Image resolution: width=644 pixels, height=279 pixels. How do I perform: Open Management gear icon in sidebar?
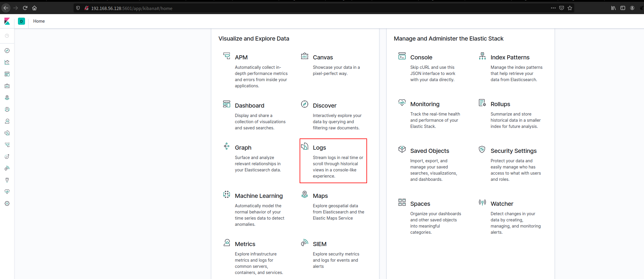(x=7, y=203)
